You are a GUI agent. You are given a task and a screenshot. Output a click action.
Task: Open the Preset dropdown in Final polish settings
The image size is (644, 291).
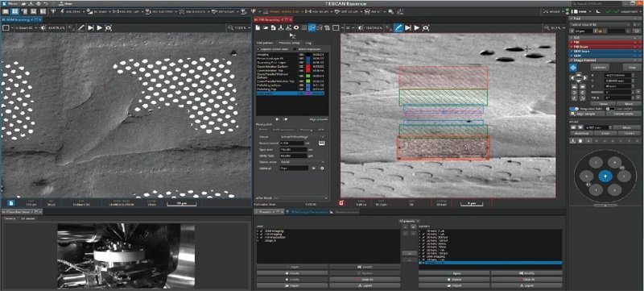303,137
